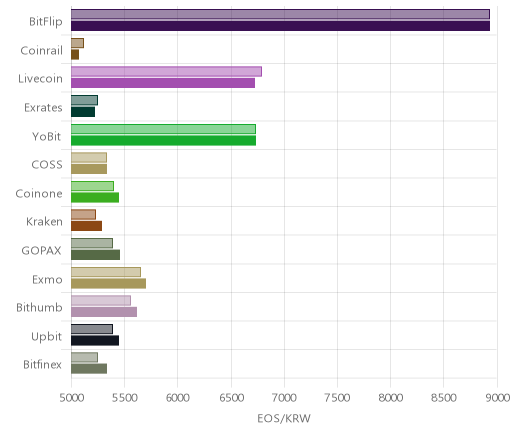This screenshot has height=436, width=512.
Task: Select the COSS tan bar
Action: (x=89, y=169)
